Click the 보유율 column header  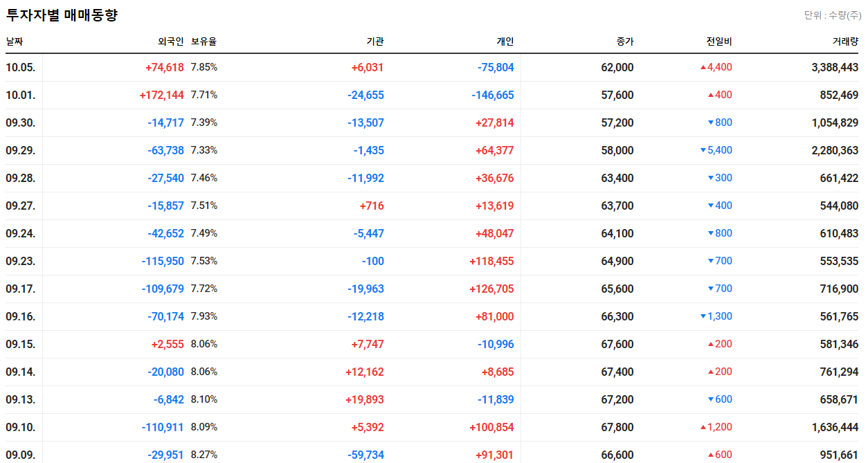[x=204, y=42]
